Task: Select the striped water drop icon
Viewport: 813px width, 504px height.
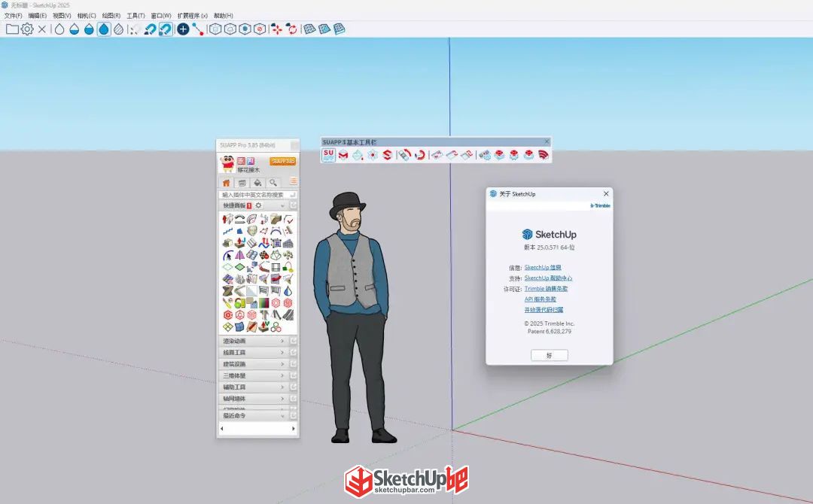Action: click(119, 29)
